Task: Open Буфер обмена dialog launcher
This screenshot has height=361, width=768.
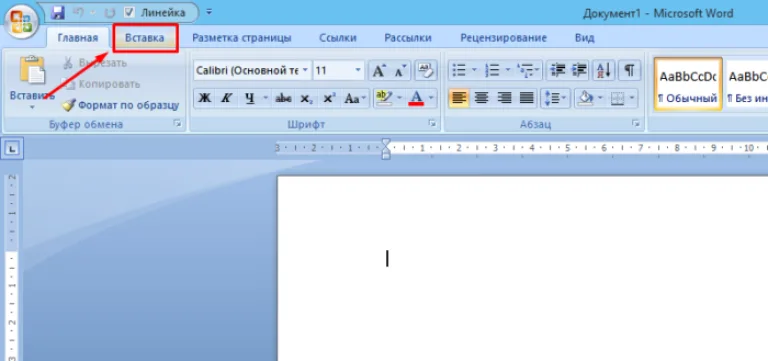Action: [x=177, y=124]
